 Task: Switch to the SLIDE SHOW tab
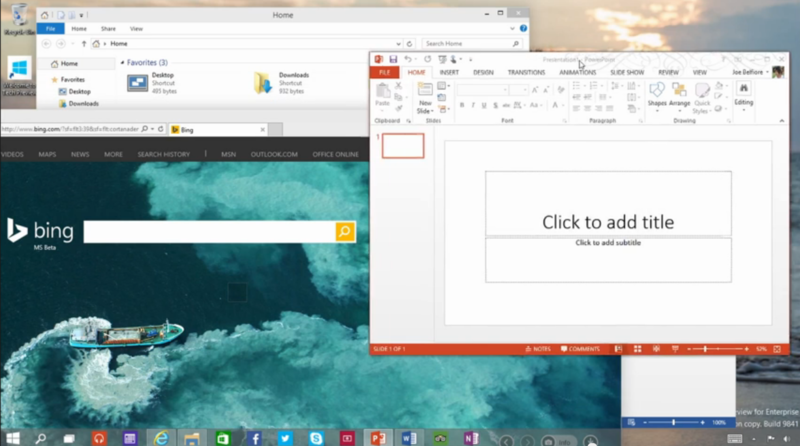tap(627, 72)
